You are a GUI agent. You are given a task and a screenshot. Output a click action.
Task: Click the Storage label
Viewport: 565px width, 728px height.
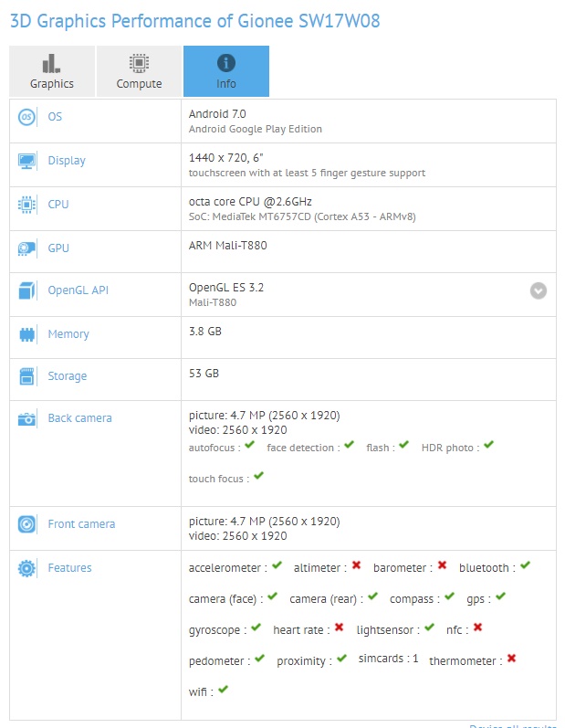(68, 376)
